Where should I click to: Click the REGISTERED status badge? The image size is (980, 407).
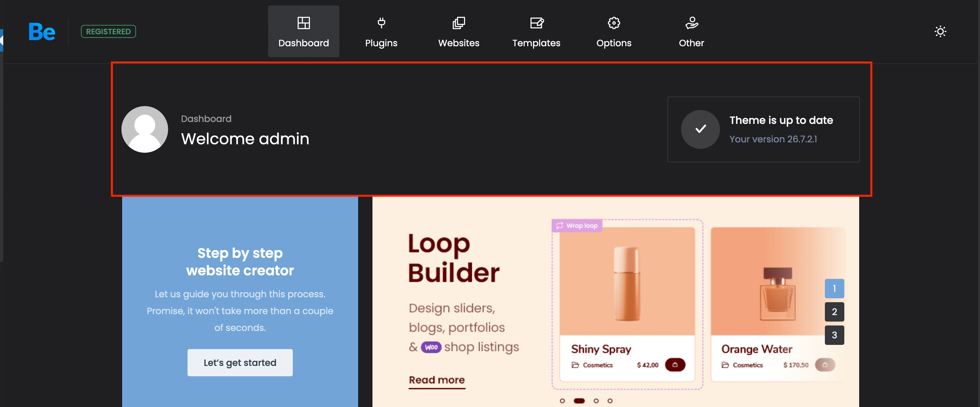tap(108, 31)
